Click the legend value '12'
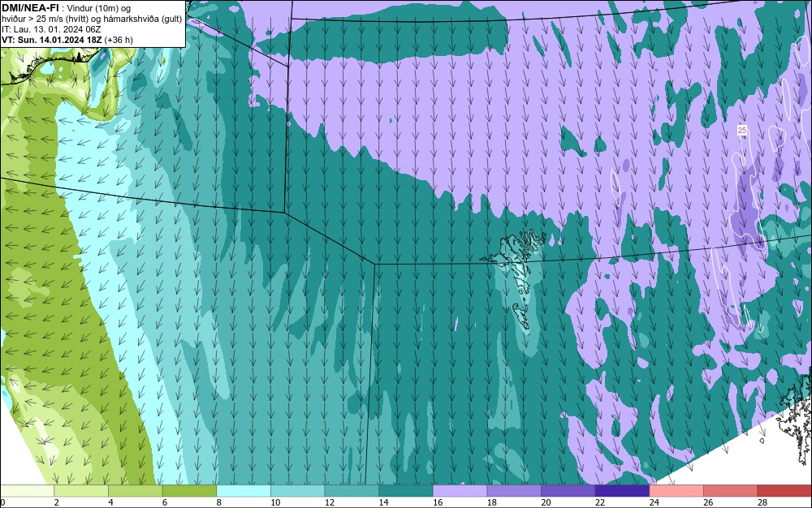 [x=330, y=502]
